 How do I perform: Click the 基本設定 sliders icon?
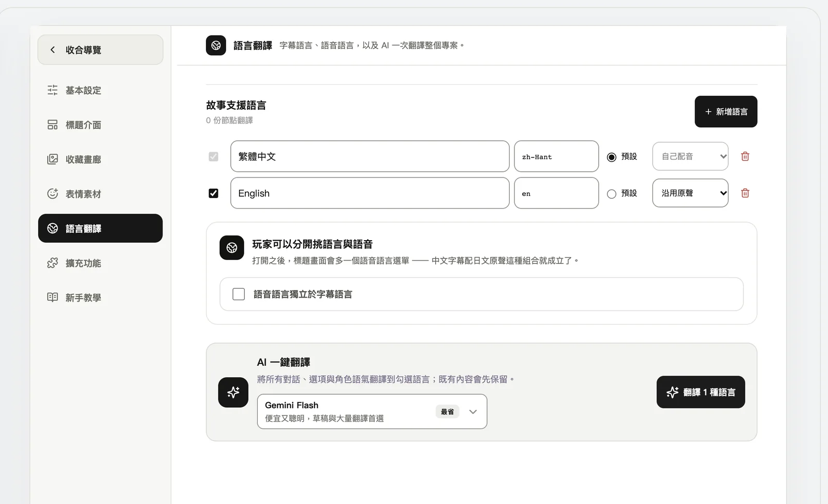pyautogui.click(x=53, y=90)
